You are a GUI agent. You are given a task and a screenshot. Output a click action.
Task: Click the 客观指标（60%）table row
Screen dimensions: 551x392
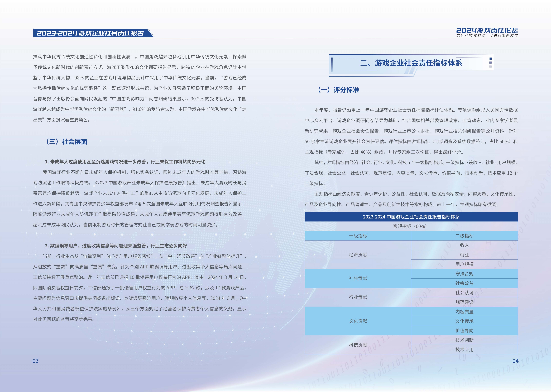pyautogui.click(x=411, y=226)
